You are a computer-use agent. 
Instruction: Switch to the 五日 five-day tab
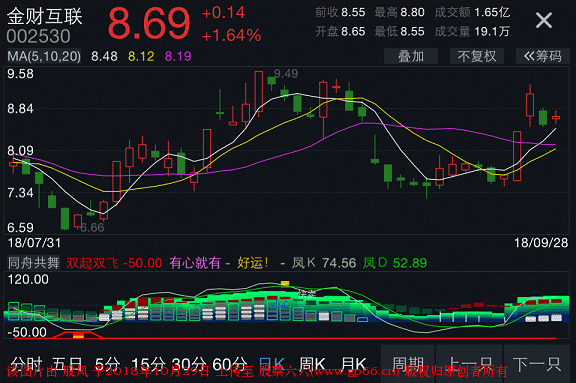pos(68,364)
